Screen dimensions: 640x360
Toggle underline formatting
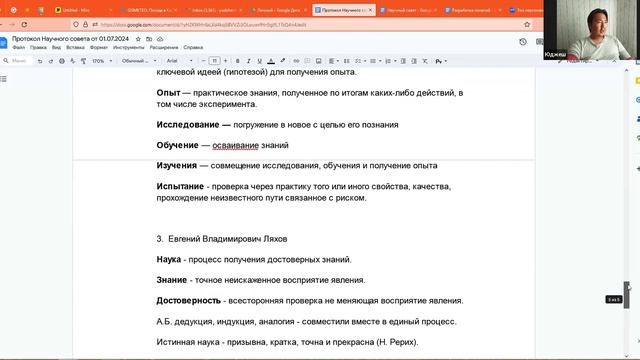coord(259,61)
